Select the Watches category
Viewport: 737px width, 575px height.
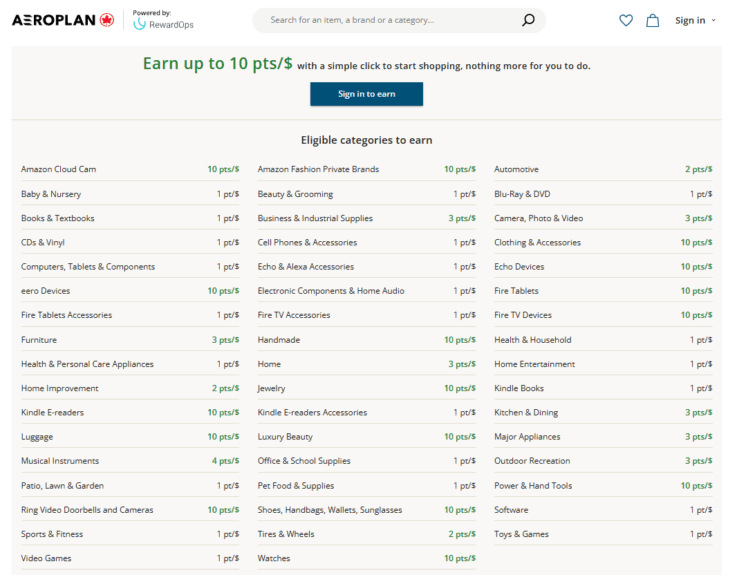click(x=274, y=558)
